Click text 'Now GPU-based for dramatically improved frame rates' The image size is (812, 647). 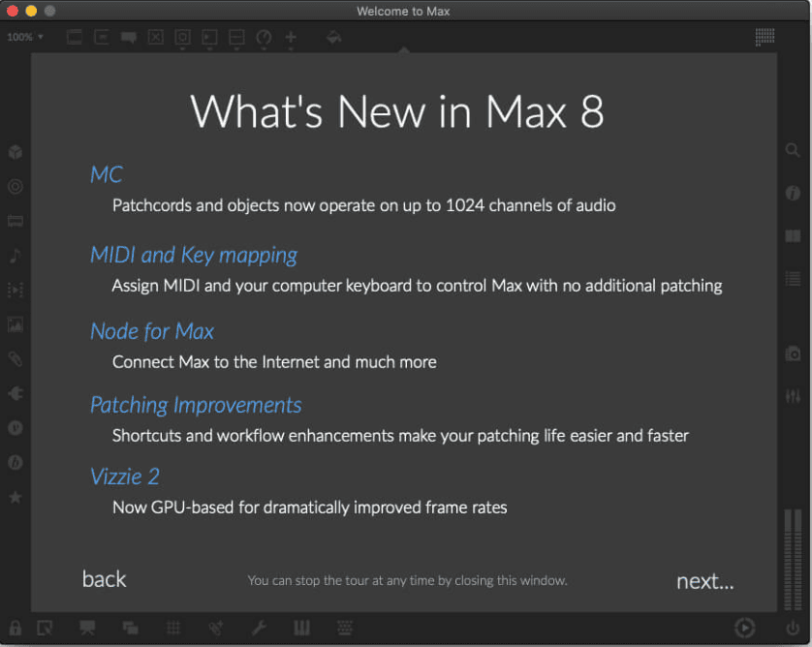point(310,508)
